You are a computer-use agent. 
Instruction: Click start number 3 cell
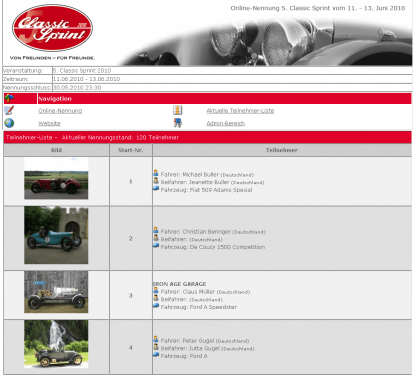(x=131, y=295)
